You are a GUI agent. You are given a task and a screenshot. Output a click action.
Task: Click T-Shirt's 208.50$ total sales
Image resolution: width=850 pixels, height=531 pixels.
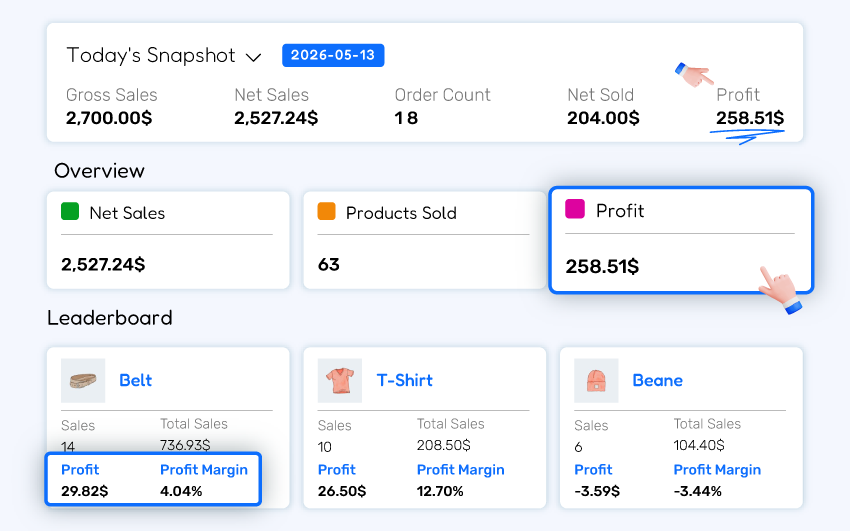point(443,445)
